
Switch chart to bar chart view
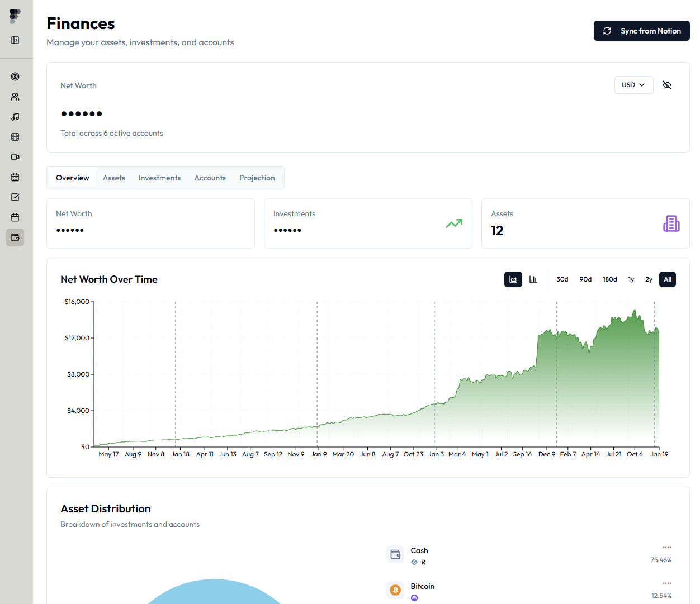pyautogui.click(x=533, y=279)
